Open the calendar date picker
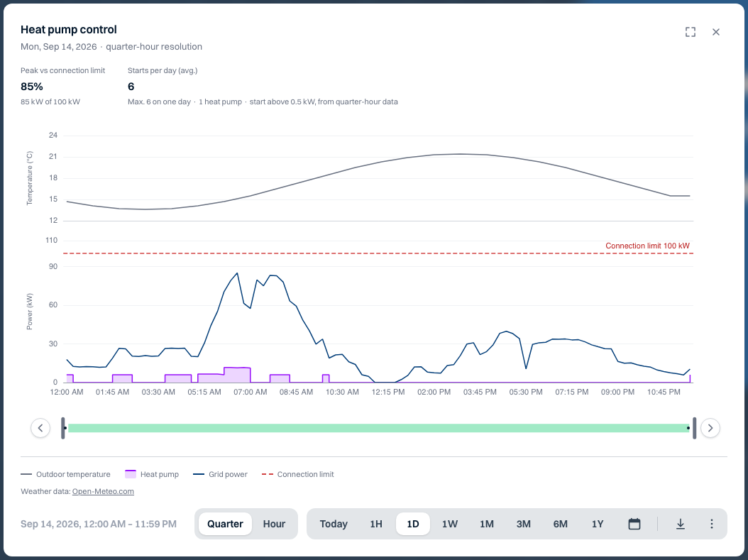 [634, 524]
